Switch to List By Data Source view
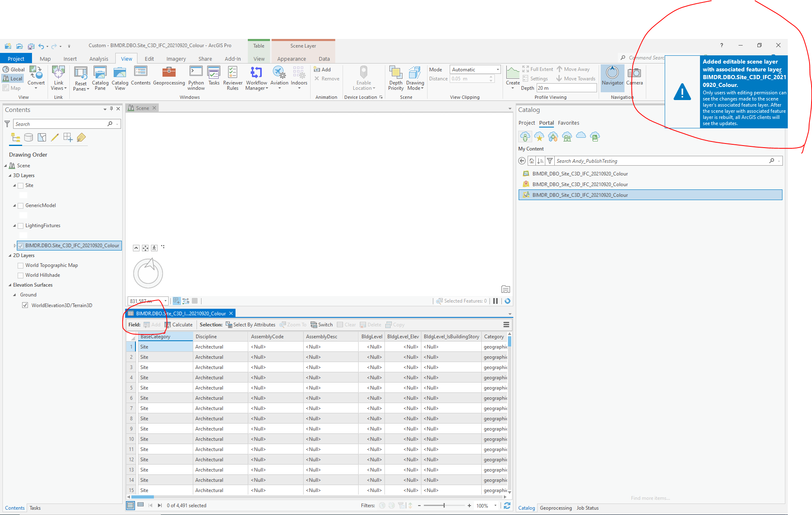This screenshot has height=515, width=812. tap(28, 137)
